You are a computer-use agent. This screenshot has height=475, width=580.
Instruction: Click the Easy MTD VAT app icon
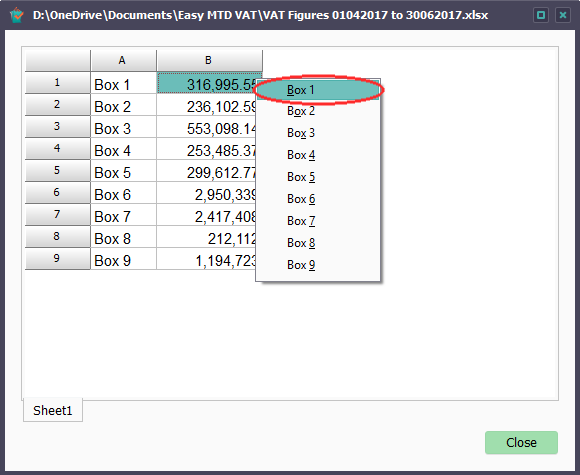click(17, 15)
